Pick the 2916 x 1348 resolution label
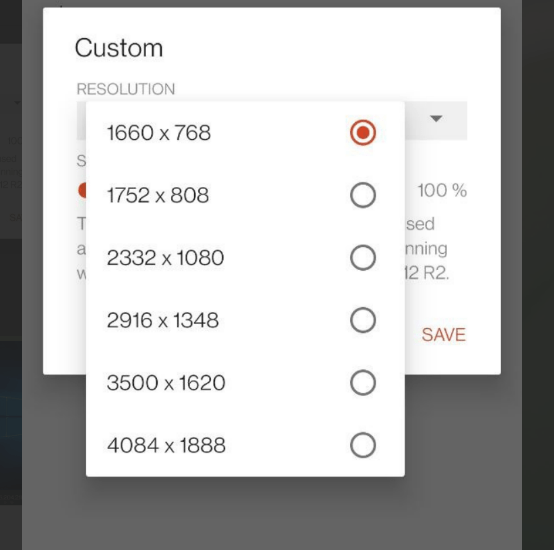Screen dimensions: 554x550 (163, 320)
